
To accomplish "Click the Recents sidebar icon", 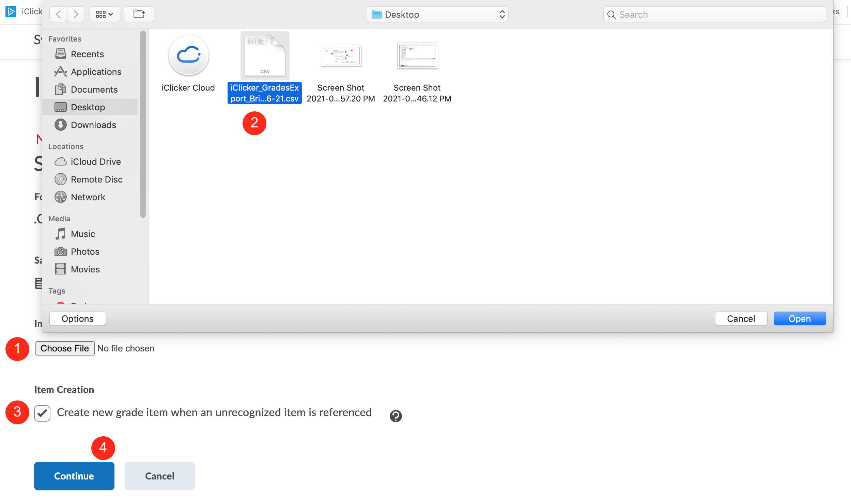I will 61,54.
